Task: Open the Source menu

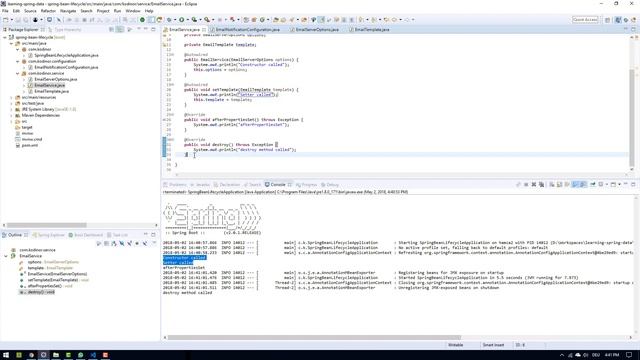Action: pyautogui.click(x=30, y=11)
